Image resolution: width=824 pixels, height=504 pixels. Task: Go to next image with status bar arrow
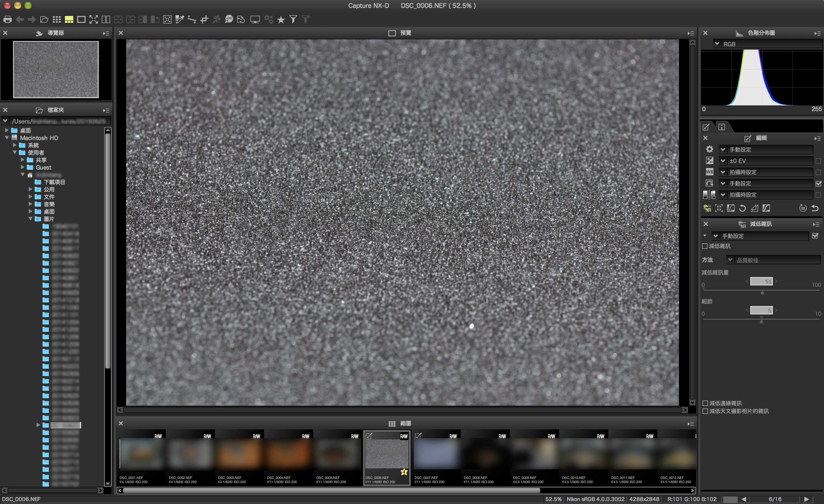(806, 499)
